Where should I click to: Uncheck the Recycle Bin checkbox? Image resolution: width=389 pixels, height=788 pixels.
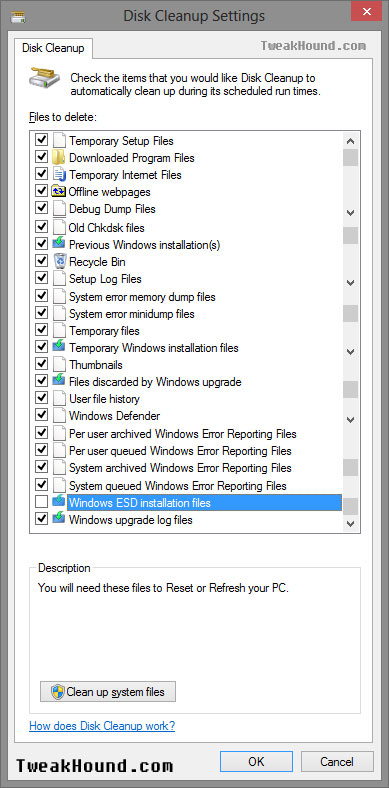[41, 261]
